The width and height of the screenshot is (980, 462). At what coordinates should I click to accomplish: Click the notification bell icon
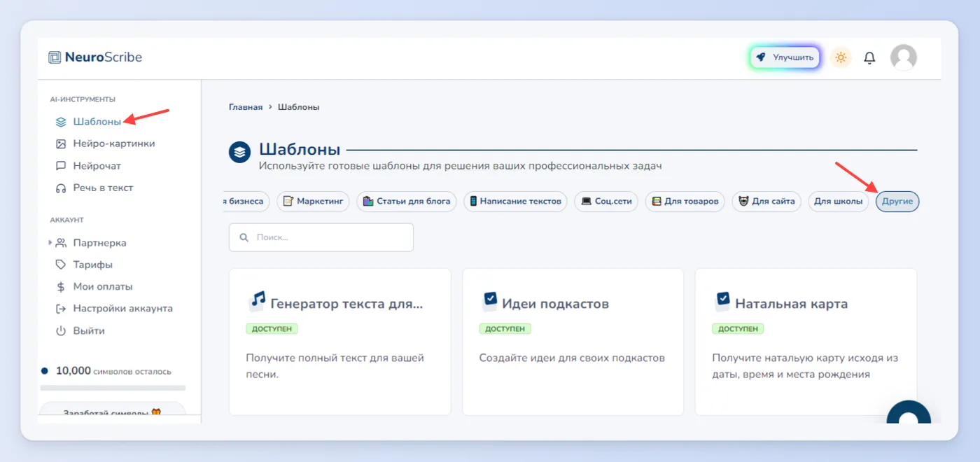tap(869, 58)
